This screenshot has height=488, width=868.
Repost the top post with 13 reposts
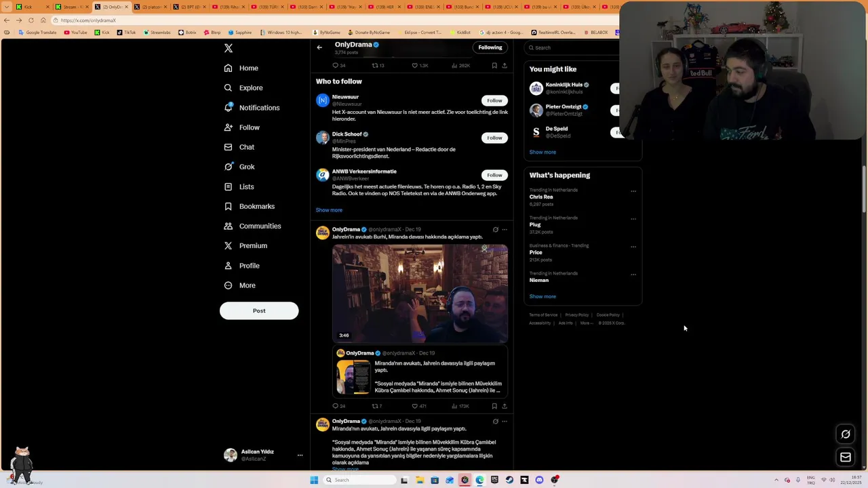click(378, 66)
